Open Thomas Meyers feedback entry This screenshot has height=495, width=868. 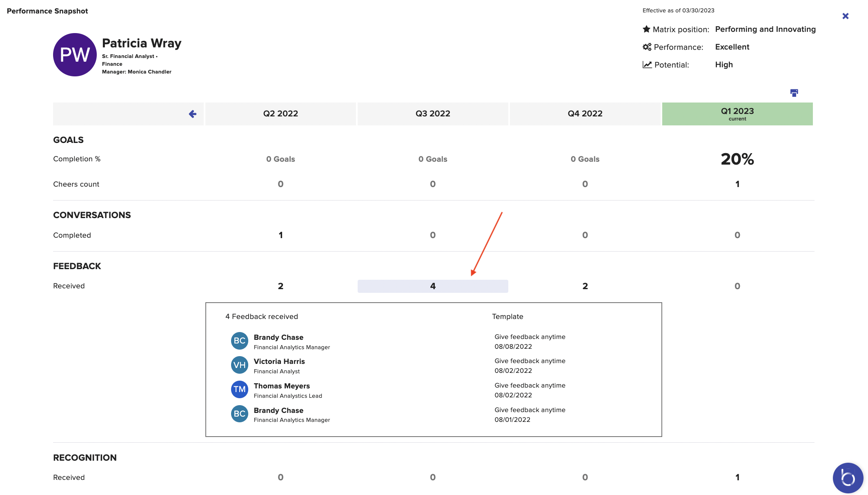[x=282, y=386]
